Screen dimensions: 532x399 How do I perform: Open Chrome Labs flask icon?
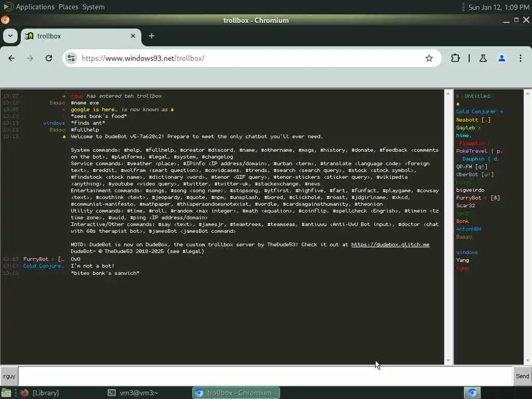tap(483, 58)
